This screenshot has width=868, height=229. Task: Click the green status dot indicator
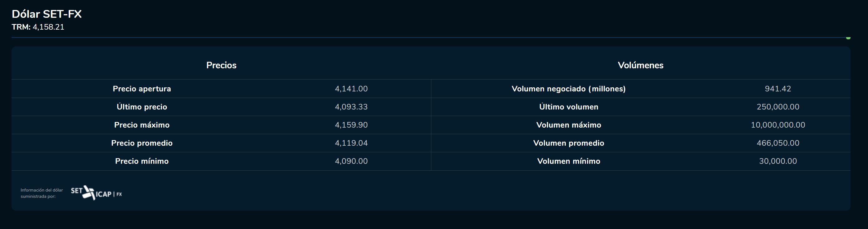(x=848, y=38)
